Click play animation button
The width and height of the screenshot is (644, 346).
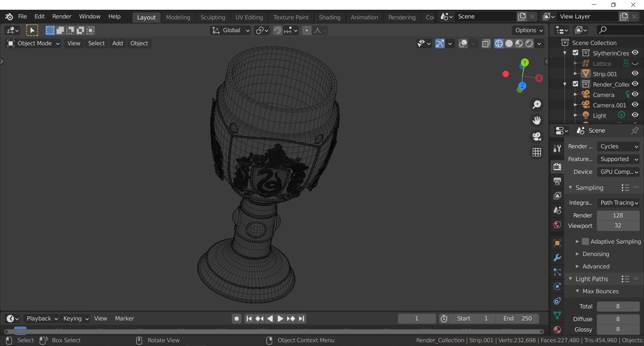click(280, 319)
